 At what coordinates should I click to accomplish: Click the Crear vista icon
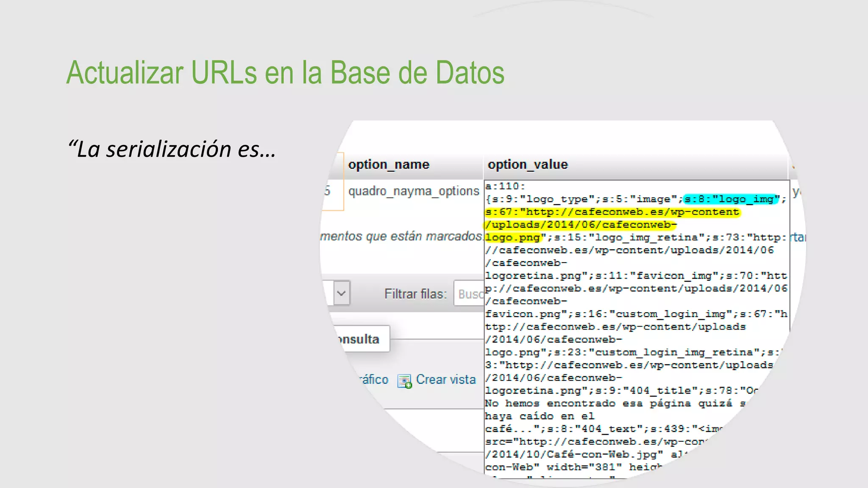coord(405,381)
